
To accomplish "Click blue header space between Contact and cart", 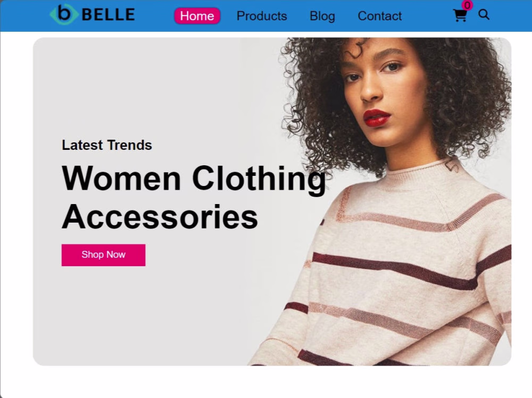I will tap(428, 16).
